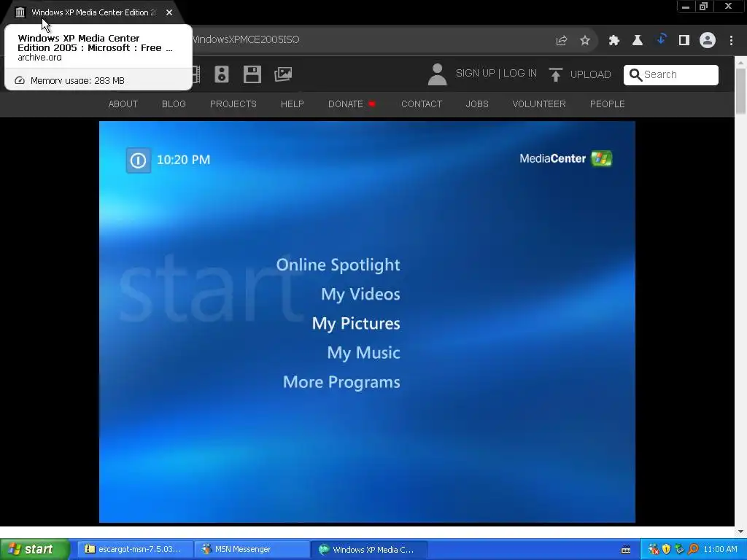Bookmark this page with the star icon
Image resolution: width=747 pixels, height=560 pixels.
click(x=585, y=41)
